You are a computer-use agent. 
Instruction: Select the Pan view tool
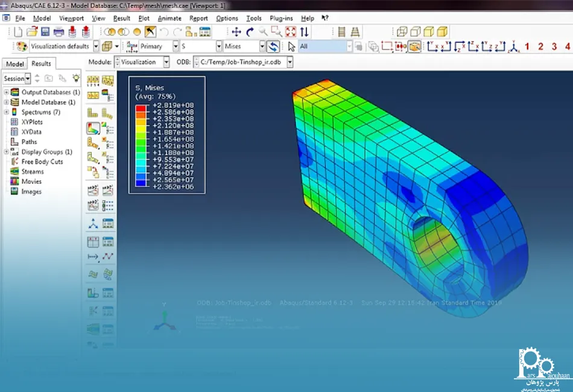236,32
